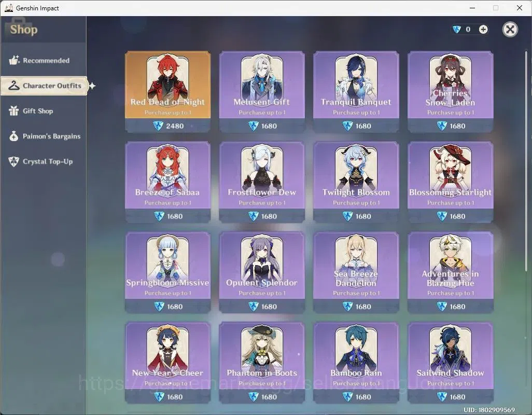Image resolution: width=532 pixels, height=415 pixels.
Task: Click the crystal icon under Blossoming Starlight
Action: point(442,216)
